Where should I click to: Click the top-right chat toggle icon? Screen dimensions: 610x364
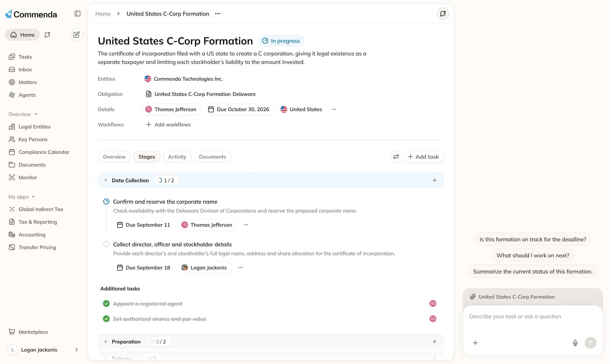tap(443, 14)
